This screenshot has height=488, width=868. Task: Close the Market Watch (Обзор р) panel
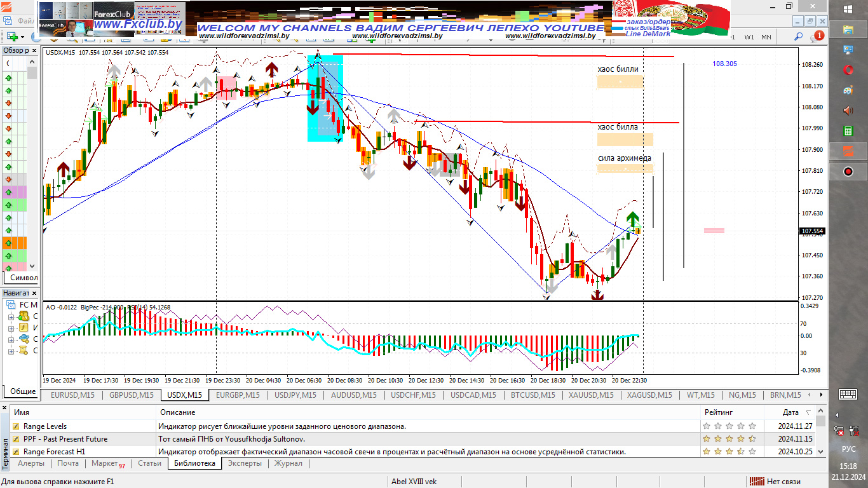click(34, 50)
